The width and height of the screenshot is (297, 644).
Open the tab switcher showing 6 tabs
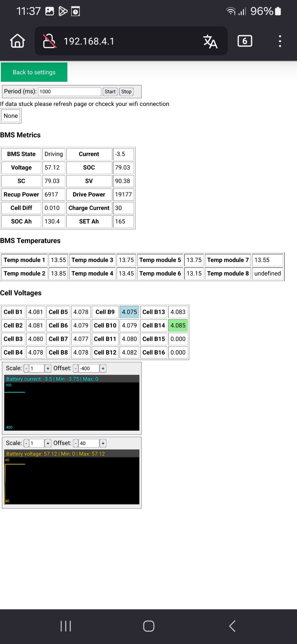[x=245, y=41]
